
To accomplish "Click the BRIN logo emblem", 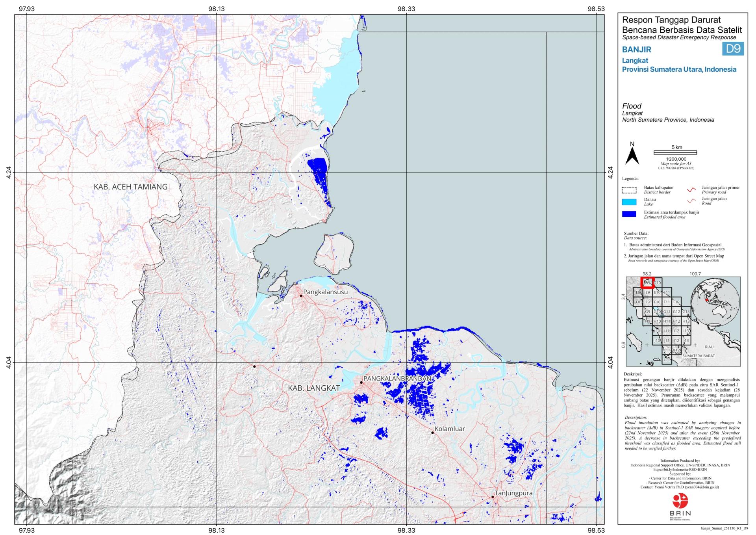I will tap(680, 501).
